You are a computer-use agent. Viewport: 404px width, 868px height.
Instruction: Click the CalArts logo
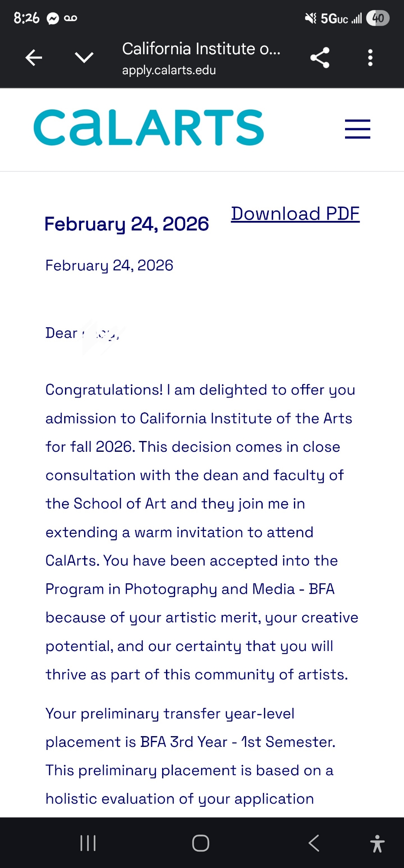(x=149, y=128)
